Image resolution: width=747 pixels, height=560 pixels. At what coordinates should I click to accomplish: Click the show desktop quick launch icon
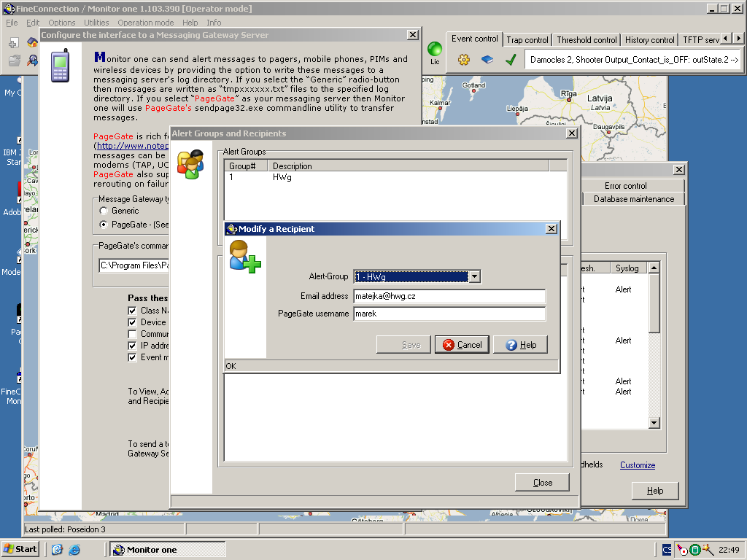(57, 550)
